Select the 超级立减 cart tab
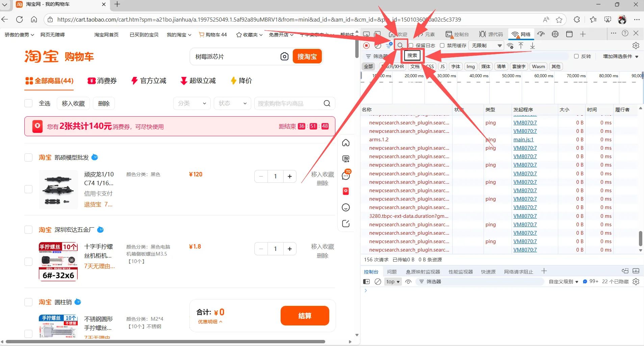644x346 pixels. (198, 81)
